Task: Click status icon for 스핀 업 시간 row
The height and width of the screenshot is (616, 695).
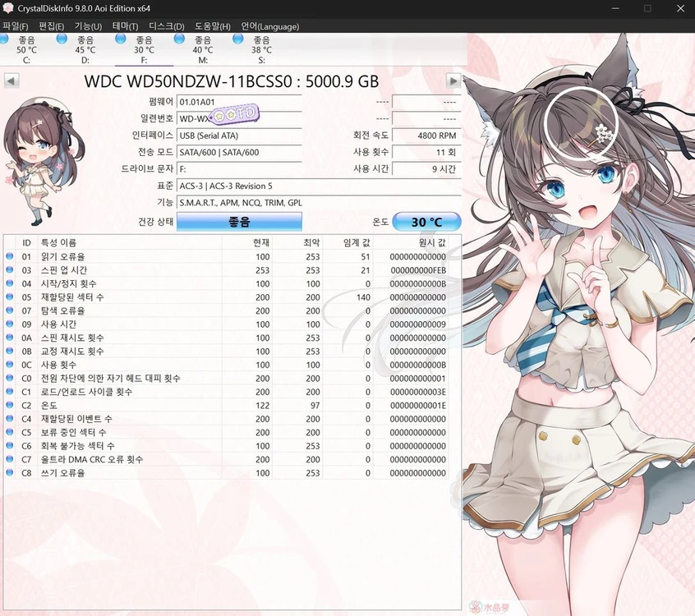Action: [10, 269]
